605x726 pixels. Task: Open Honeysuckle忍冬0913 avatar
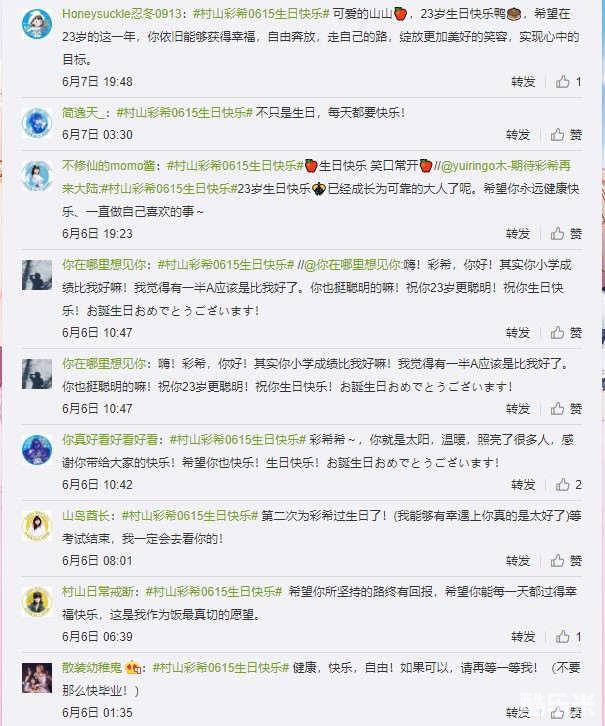[x=37, y=24]
